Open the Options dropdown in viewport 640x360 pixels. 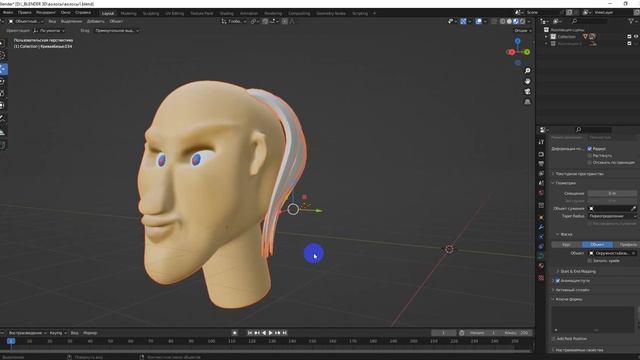coord(522,31)
